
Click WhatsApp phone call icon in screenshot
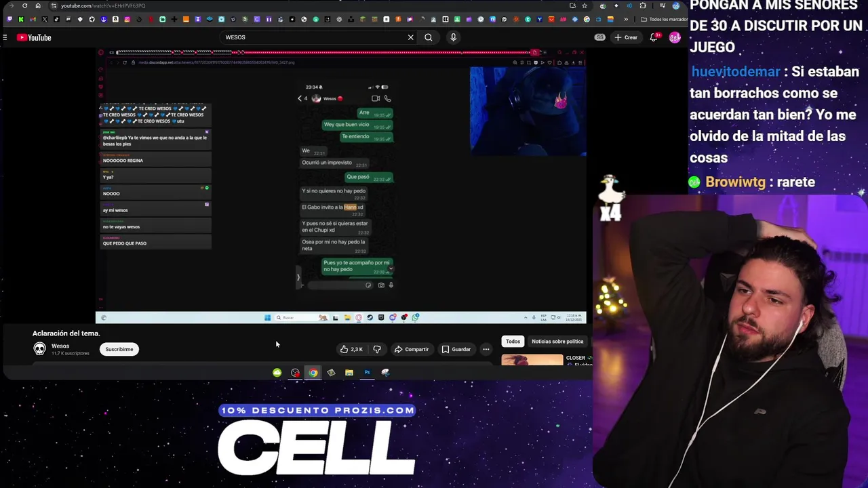point(388,98)
